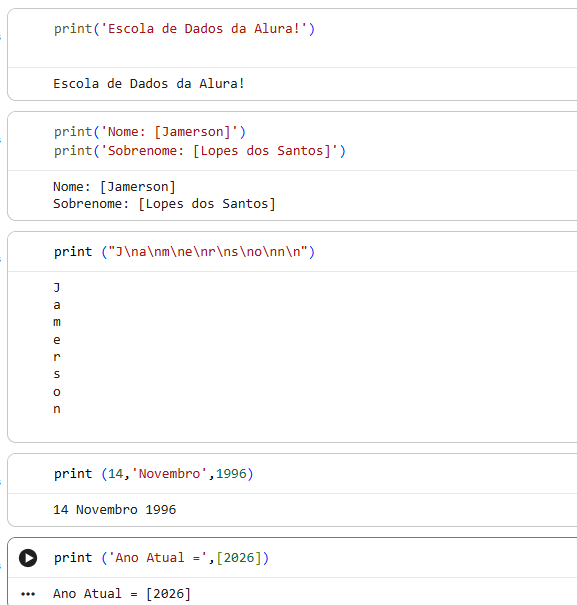Click the print('Sobrenome: [Lopes dos Santos]') line

[200, 151]
